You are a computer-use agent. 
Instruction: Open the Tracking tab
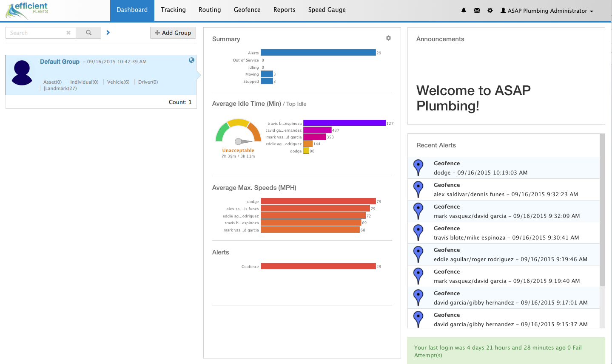pyautogui.click(x=173, y=10)
